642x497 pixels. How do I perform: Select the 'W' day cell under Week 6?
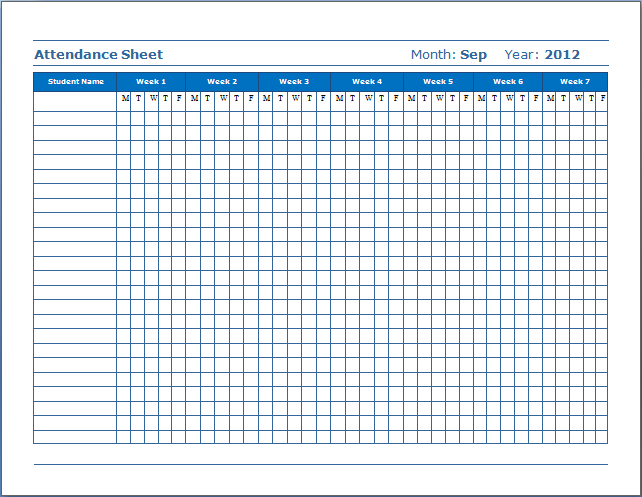click(x=508, y=101)
